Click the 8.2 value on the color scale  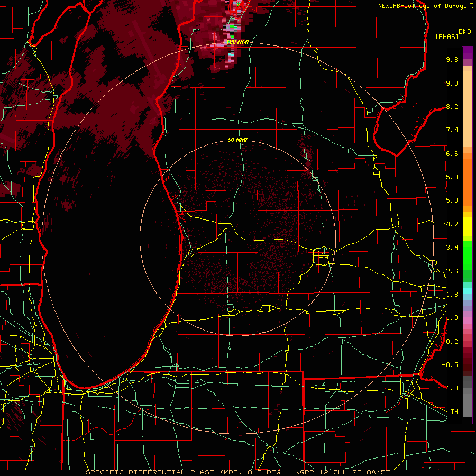(x=452, y=106)
